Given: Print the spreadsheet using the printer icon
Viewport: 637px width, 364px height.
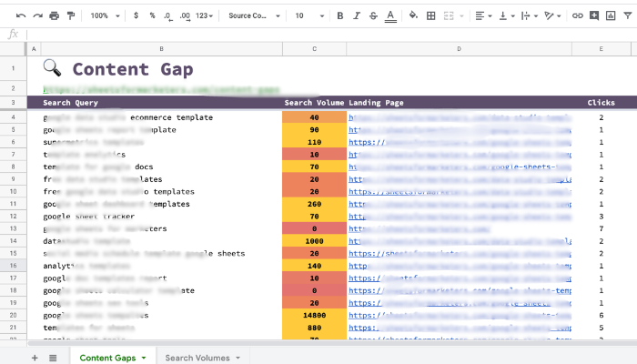Looking at the screenshot, I should (54, 15).
